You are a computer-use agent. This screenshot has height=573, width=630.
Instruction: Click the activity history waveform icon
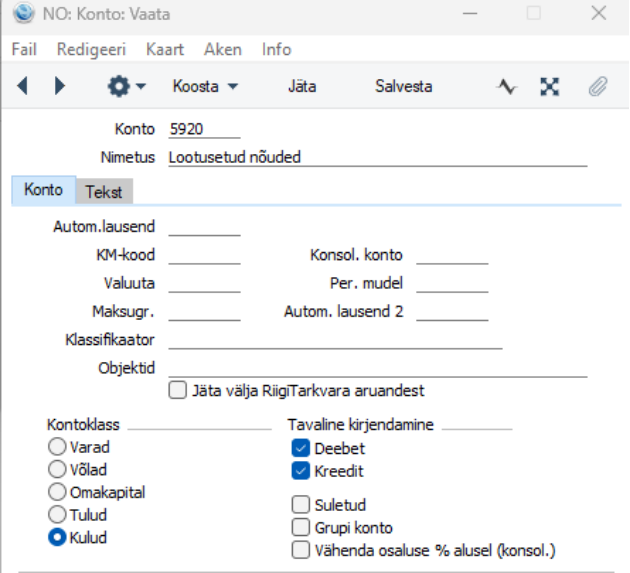(x=507, y=86)
